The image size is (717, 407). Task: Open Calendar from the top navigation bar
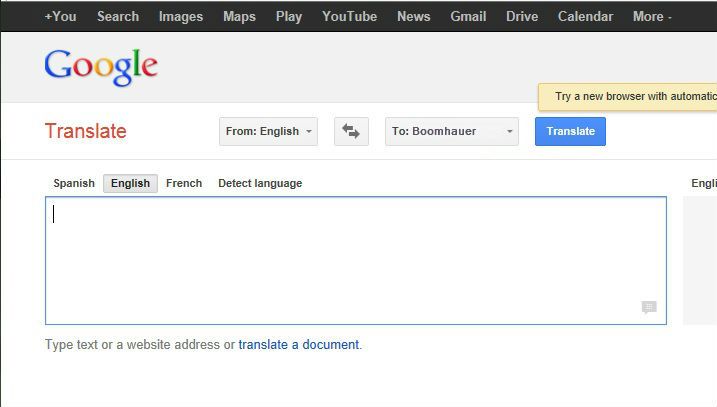(585, 16)
